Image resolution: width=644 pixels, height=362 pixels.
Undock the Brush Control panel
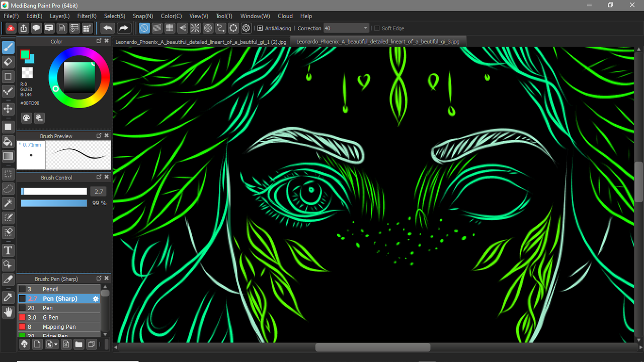pyautogui.click(x=99, y=177)
